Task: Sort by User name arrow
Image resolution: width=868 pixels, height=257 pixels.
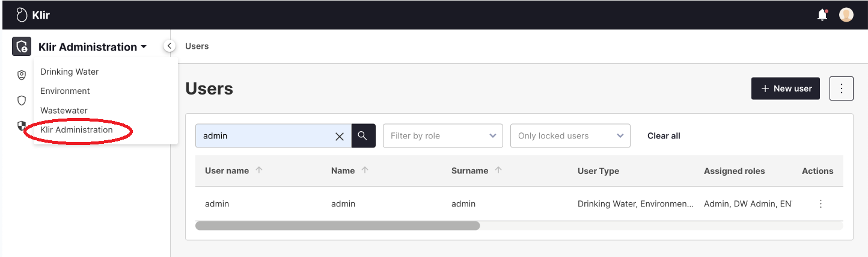Action: (x=259, y=170)
